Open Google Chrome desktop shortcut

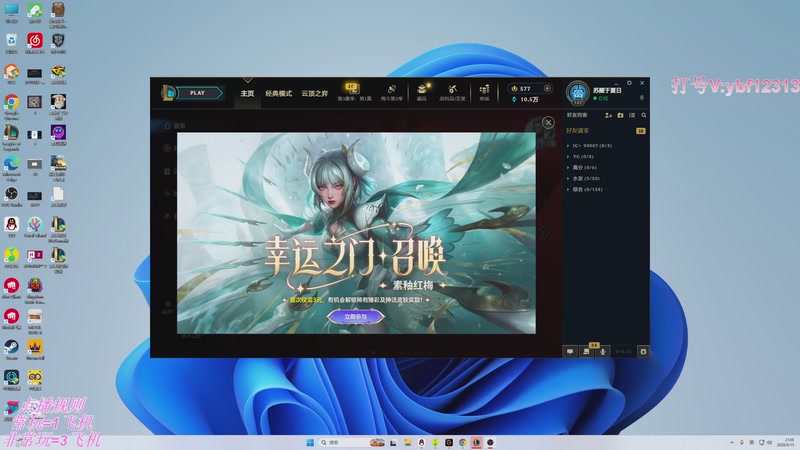tap(11, 107)
